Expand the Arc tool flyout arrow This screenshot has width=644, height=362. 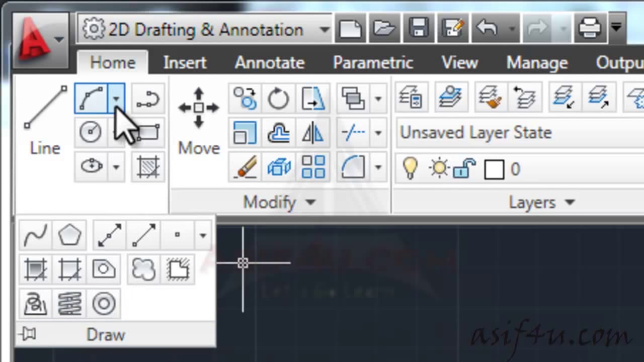(x=116, y=99)
